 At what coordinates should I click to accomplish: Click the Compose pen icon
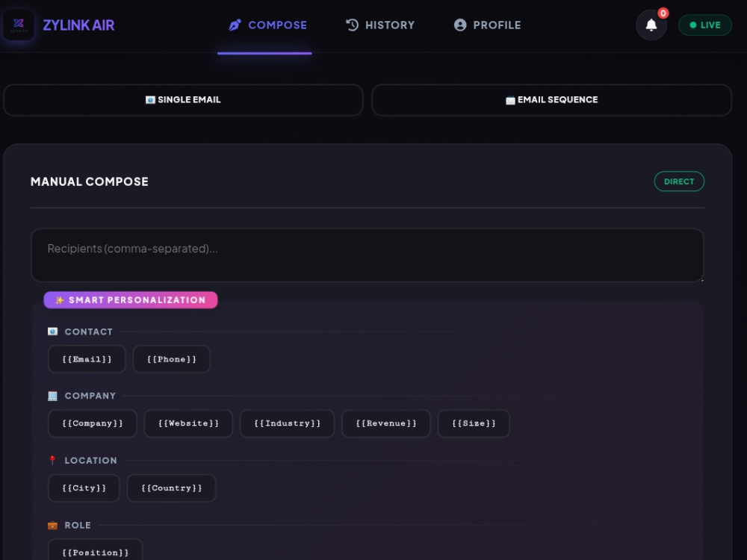click(235, 25)
